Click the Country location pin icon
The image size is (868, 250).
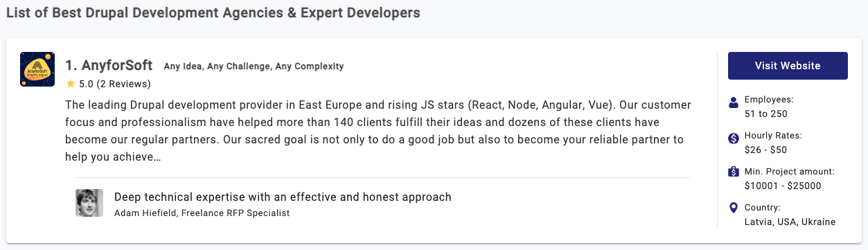pyautogui.click(x=734, y=208)
